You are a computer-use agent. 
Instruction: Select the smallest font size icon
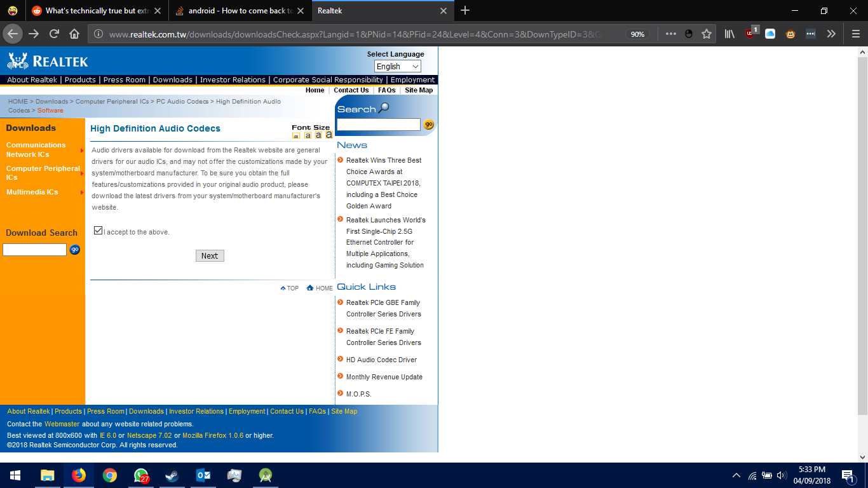(296, 135)
